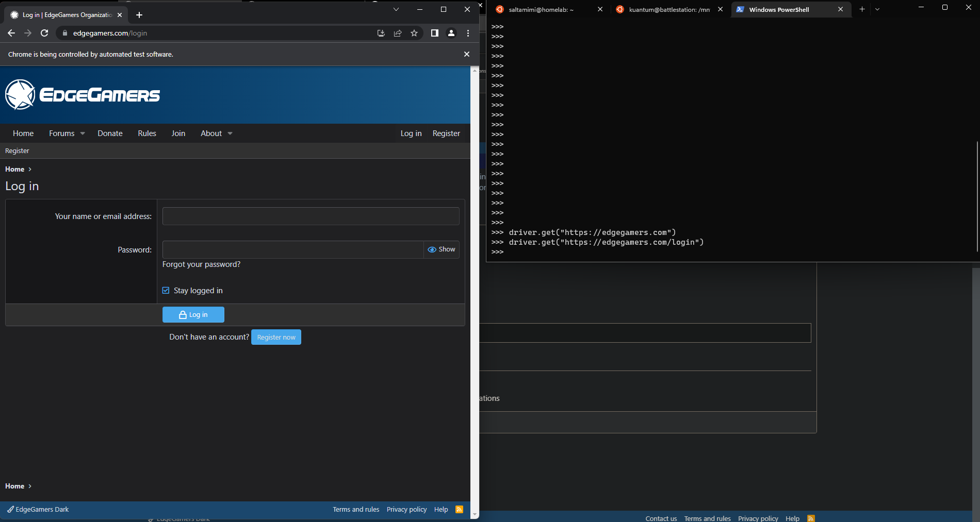The image size is (980, 522).
Task: Click the Register sub-navigation link
Action: [17, 151]
